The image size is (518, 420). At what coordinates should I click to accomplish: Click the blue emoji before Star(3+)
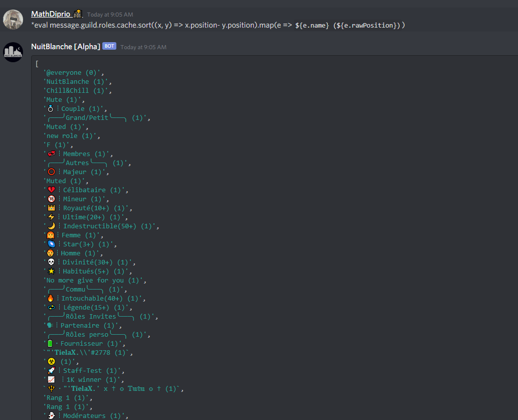point(51,244)
